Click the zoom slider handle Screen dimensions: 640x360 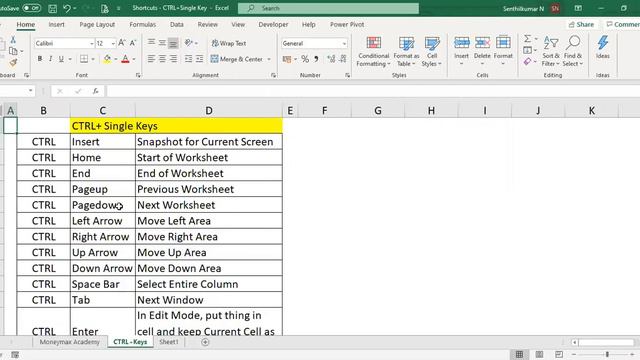(x=607, y=354)
